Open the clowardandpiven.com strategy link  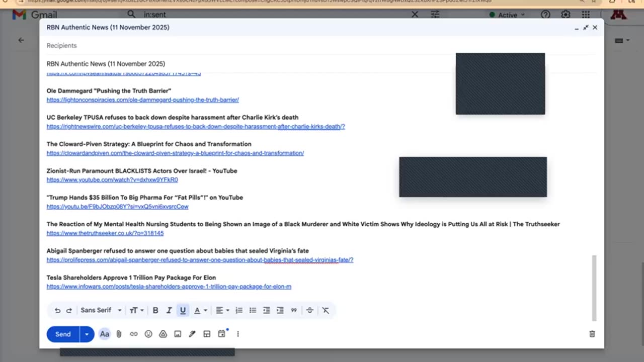click(175, 153)
